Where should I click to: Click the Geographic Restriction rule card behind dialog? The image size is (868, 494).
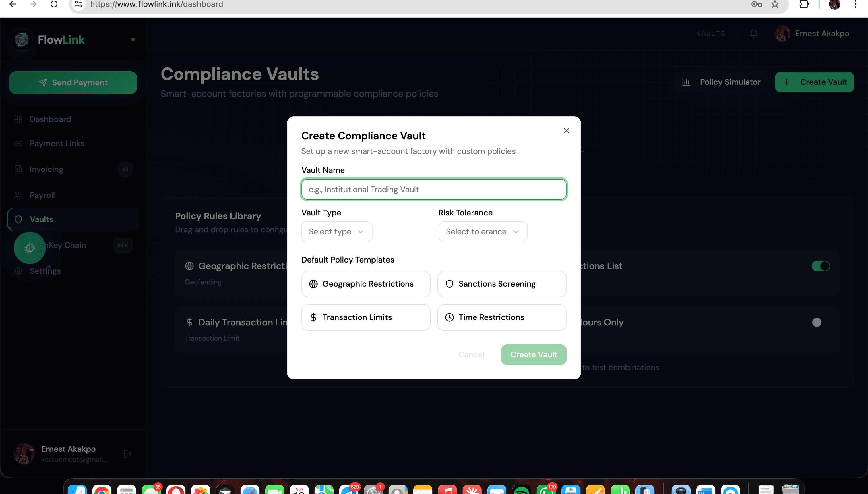(231, 273)
